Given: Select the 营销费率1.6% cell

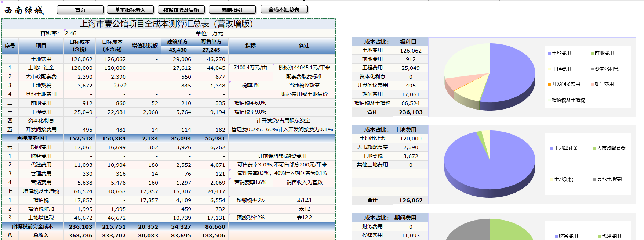Looking at the screenshot, I should tap(251, 183).
